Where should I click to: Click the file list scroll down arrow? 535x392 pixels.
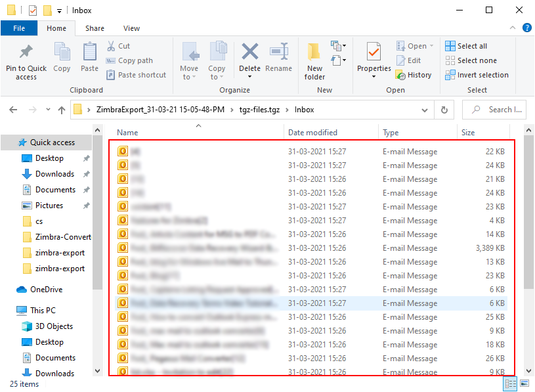[x=528, y=371]
